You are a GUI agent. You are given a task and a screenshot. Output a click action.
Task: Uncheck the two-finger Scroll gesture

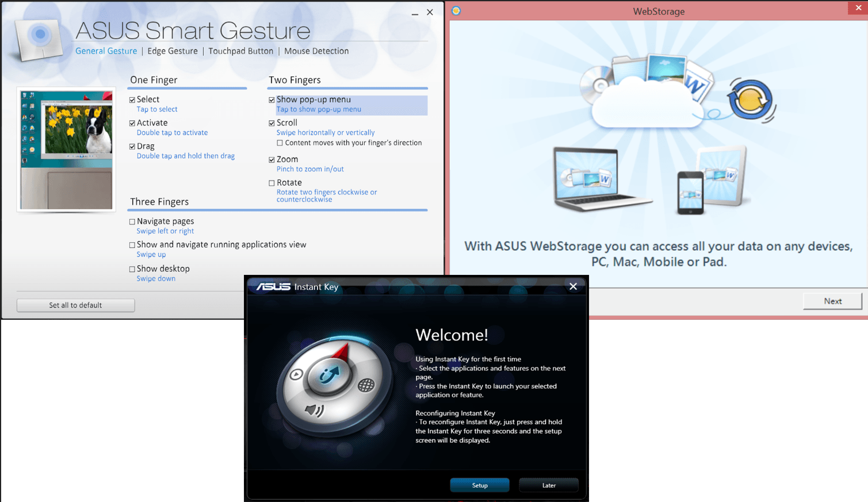pyautogui.click(x=272, y=124)
